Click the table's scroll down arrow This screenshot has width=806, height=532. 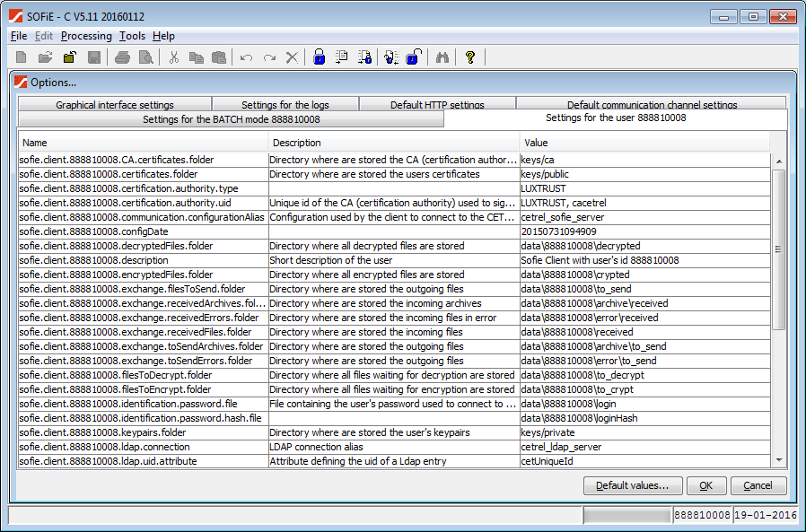(778, 460)
